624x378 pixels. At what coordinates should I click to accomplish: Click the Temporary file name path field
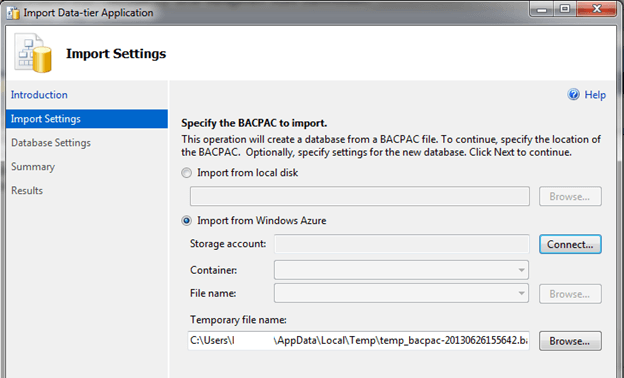pos(359,341)
